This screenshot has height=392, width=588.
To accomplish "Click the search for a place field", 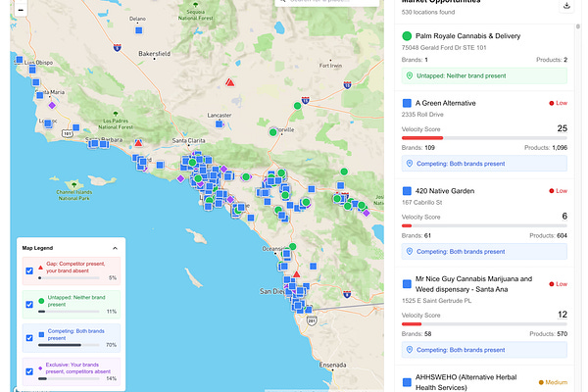I will (x=327, y=2).
